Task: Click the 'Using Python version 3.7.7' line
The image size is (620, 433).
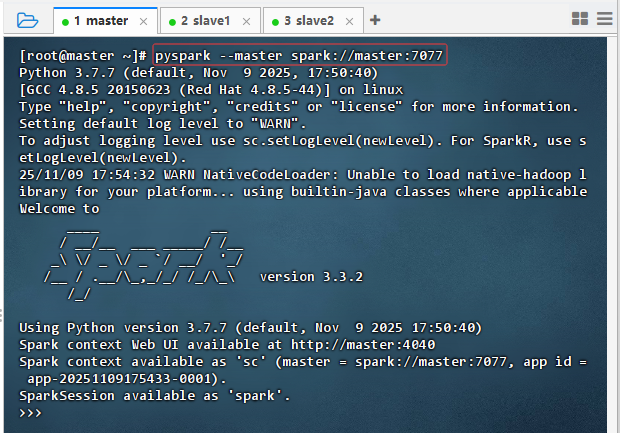Action: [250, 327]
